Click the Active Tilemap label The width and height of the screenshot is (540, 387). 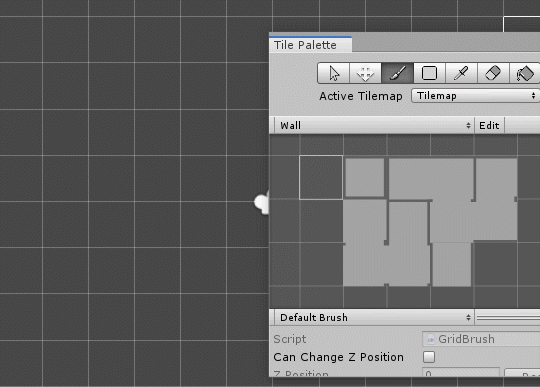[x=361, y=96]
